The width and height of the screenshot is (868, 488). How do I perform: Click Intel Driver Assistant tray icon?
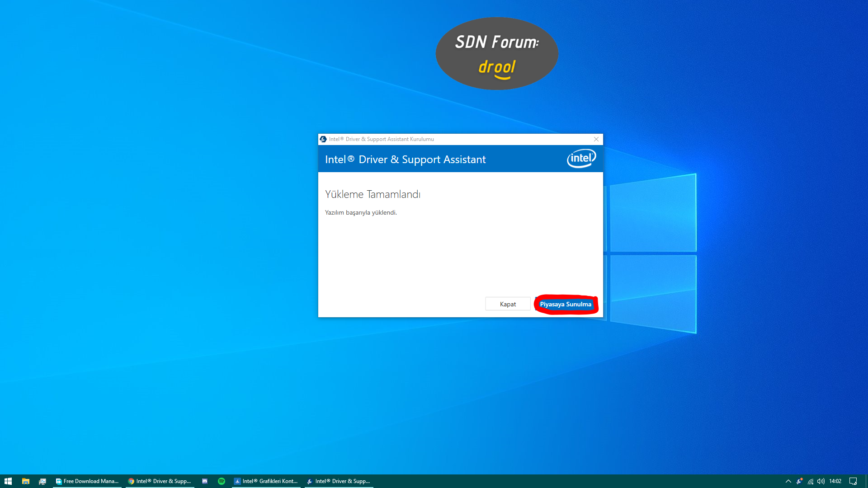[799, 481]
